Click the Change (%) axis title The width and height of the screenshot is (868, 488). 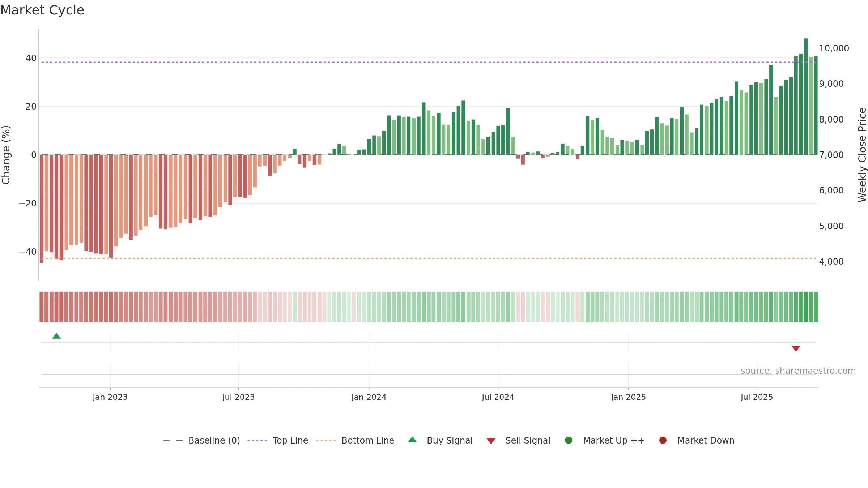click(6, 155)
